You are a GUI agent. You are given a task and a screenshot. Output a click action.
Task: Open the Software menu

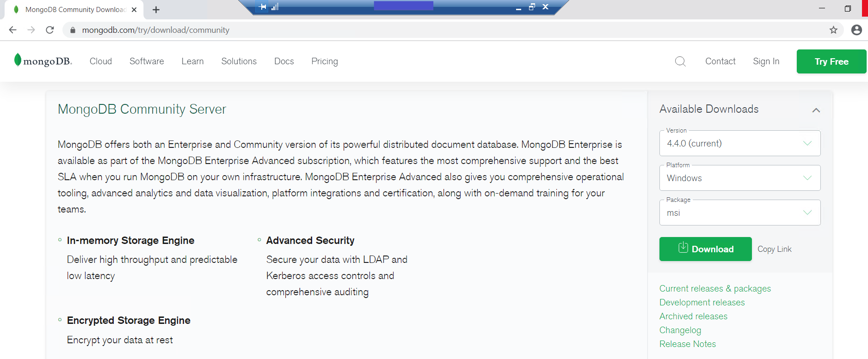tap(147, 61)
